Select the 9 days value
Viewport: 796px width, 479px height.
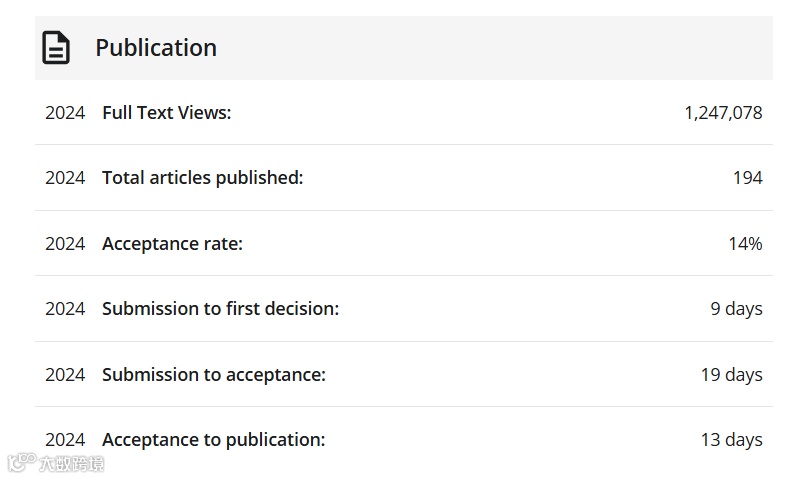pos(736,309)
